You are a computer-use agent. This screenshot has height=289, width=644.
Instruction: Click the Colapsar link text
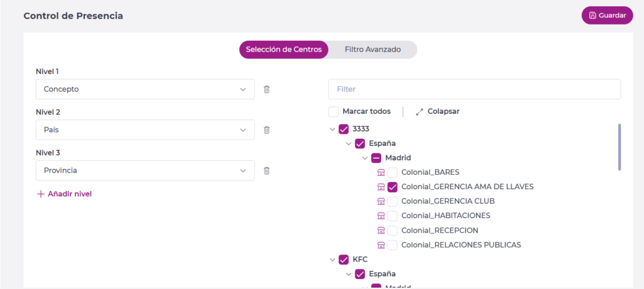click(443, 112)
